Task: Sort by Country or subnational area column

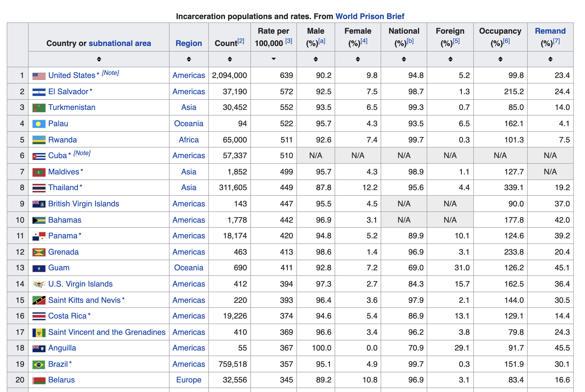Action: tap(99, 59)
